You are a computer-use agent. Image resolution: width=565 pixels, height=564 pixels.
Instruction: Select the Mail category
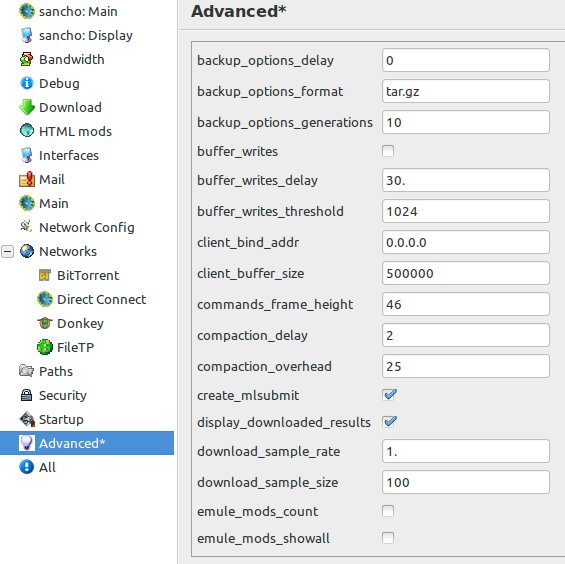(x=52, y=179)
